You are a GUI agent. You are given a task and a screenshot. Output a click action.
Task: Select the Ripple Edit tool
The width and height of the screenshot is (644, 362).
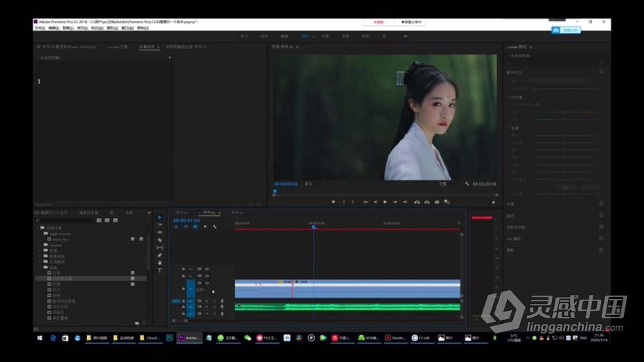click(160, 233)
